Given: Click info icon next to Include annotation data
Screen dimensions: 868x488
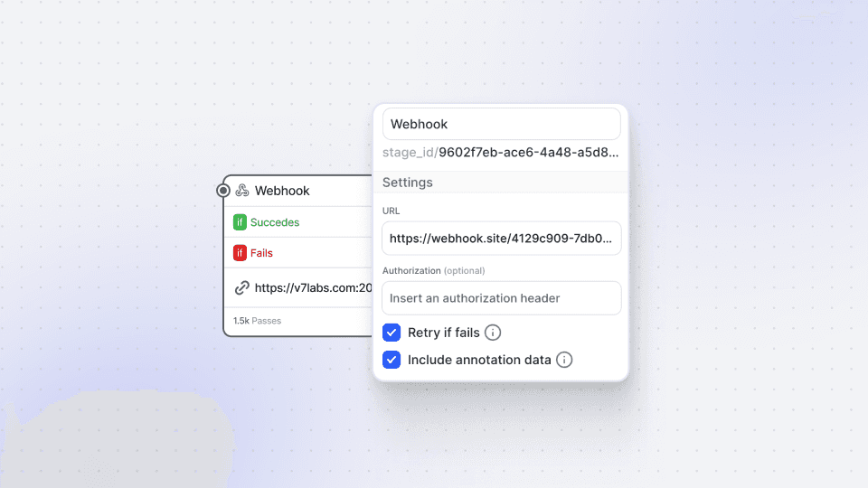Looking at the screenshot, I should pos(564,360).
